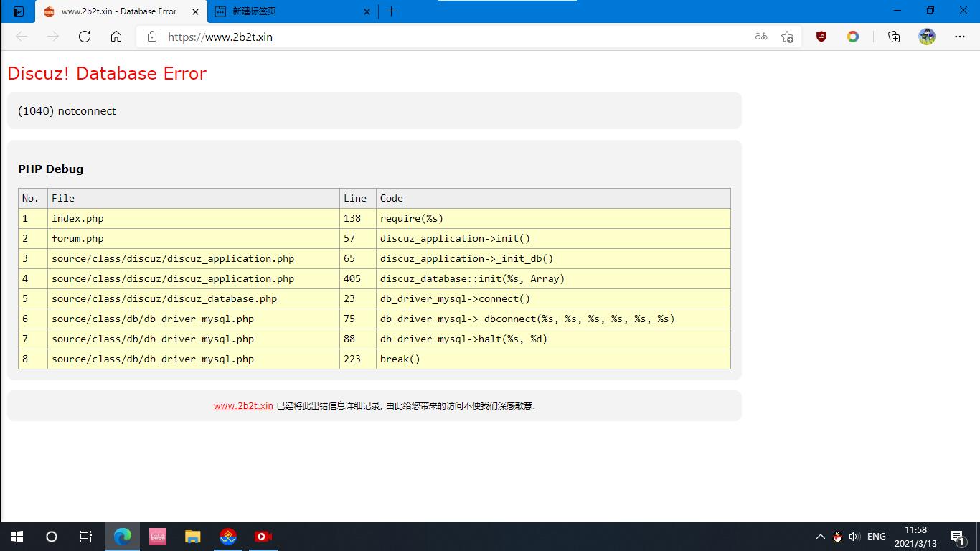Click the 'Code' column header
This screenshot has width=980, height=551.
coord(553,198)
